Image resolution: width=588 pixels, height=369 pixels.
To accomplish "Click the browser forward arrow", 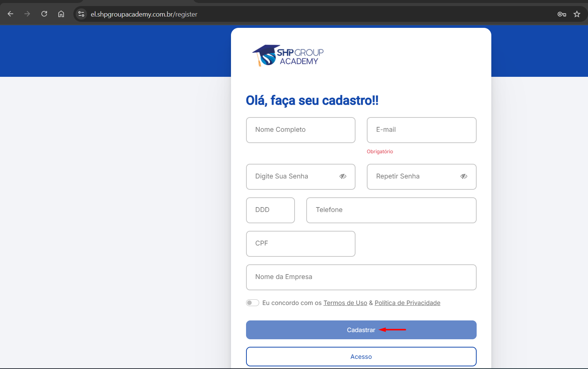I will pos(27,14).
